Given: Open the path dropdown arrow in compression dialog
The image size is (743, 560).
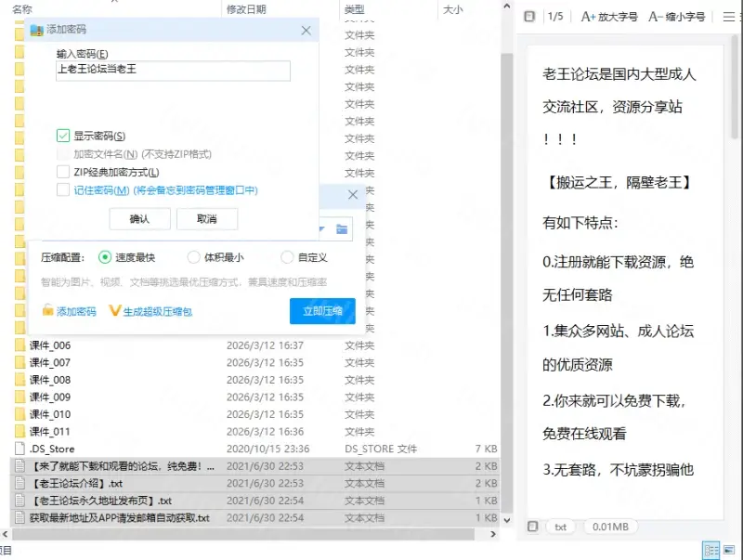Looking at the screenshot, I should tap(321, 228).
